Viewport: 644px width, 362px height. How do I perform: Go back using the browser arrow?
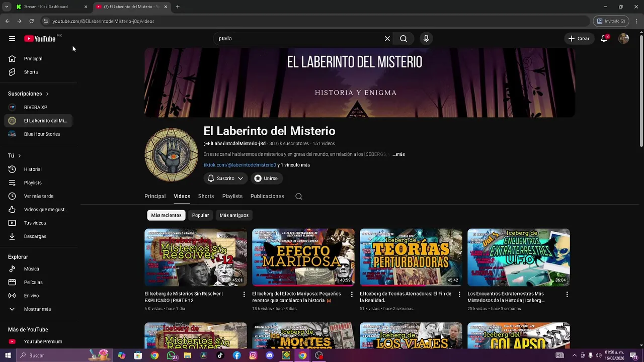pos(7,21)
